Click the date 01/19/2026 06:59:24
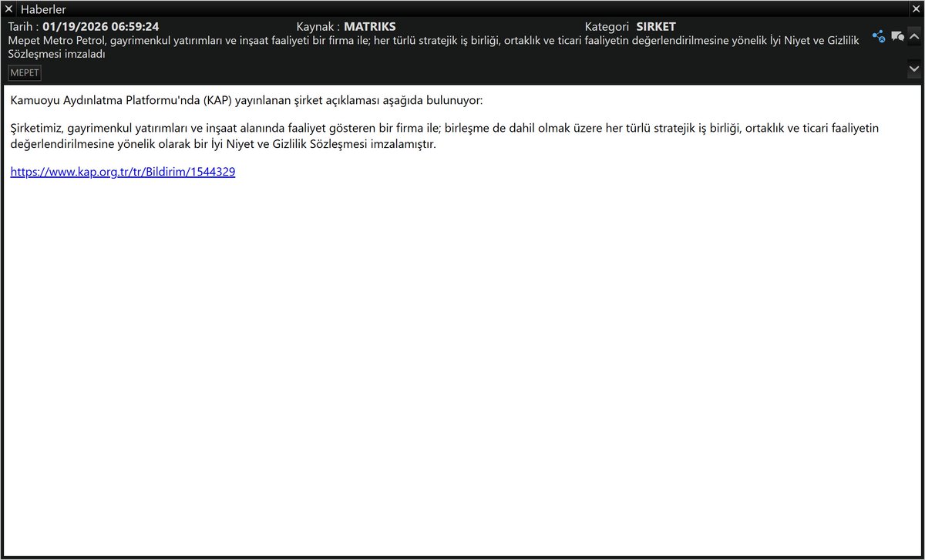The height and width of the screenshot is (560, 925). 101,27
